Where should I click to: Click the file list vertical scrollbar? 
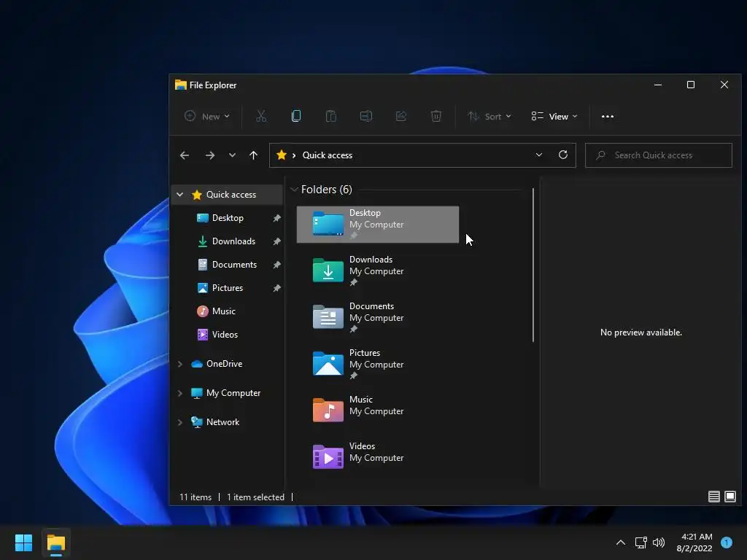tap(533, 265)
